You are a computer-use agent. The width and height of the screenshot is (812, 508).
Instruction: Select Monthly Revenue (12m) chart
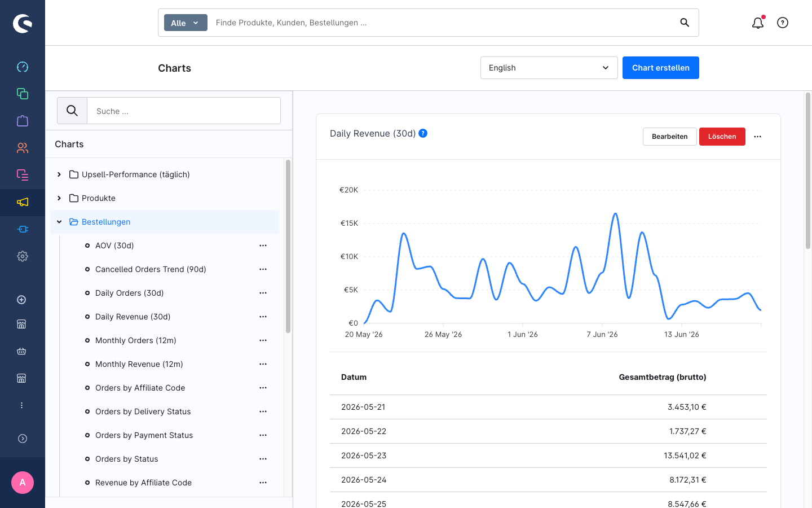point(139,364)
